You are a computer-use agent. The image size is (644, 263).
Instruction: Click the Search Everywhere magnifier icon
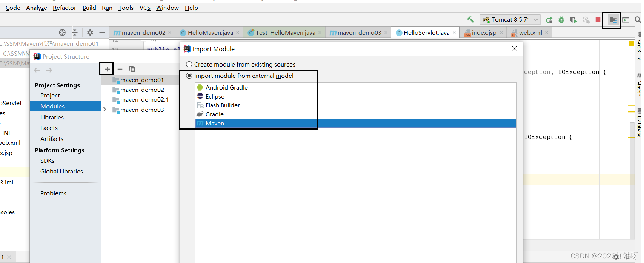[638, 20]
